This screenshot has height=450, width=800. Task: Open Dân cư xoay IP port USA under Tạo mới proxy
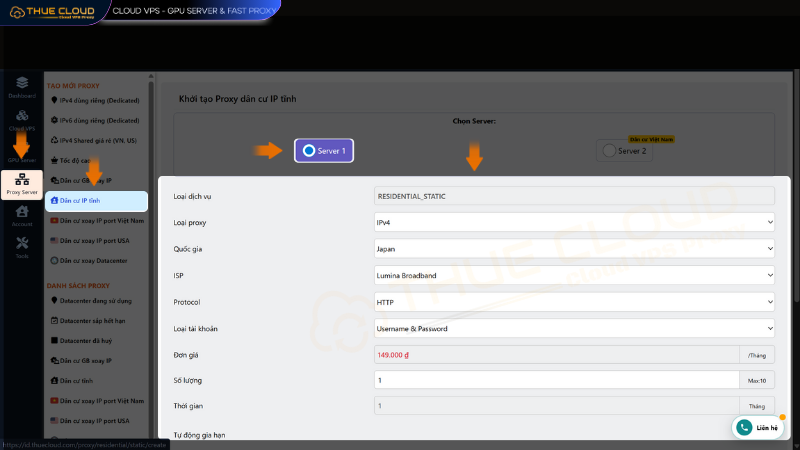click(x=90, y=241)
